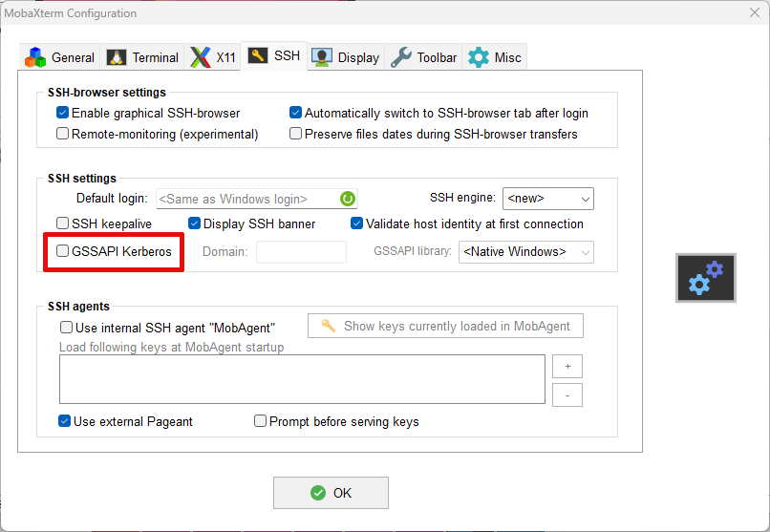Enable the GSSAPI Kerberos checkbox
Viewport: 770px width, 532px height.
pos(63,252)
